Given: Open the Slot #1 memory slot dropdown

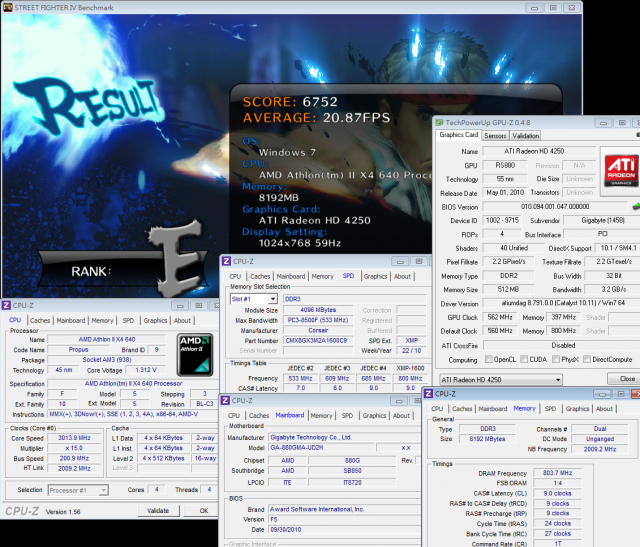Looking at the screenshot, I should click(x=273, y=299).
